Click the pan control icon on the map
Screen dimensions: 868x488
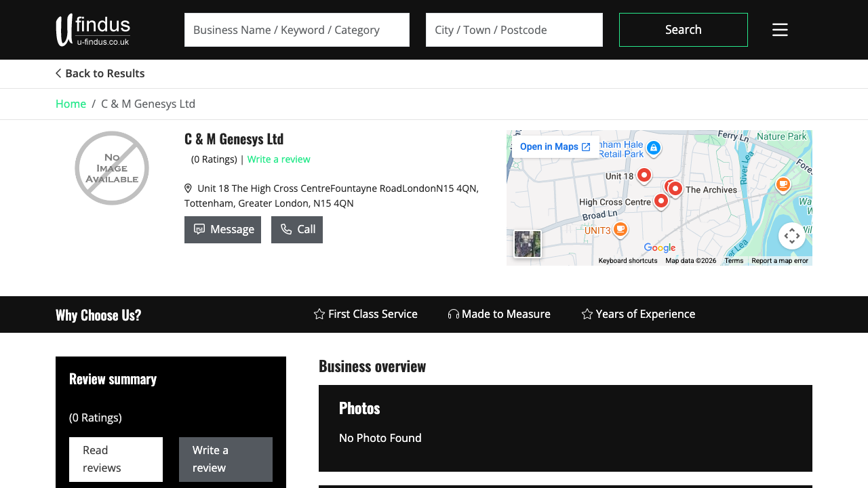pyautogui.click(x=791, y=235)
